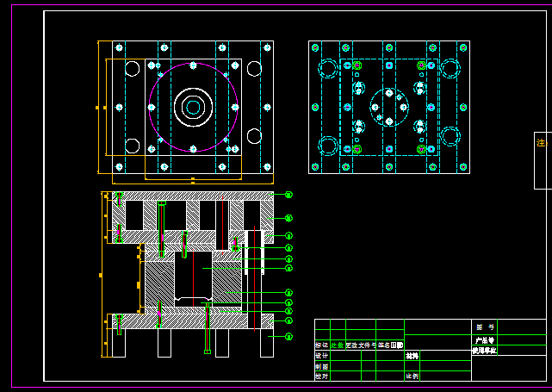This screenshot has height=392, width=552.
Task: Select the large dashed center circle in right view
Action: pos(389,107)
